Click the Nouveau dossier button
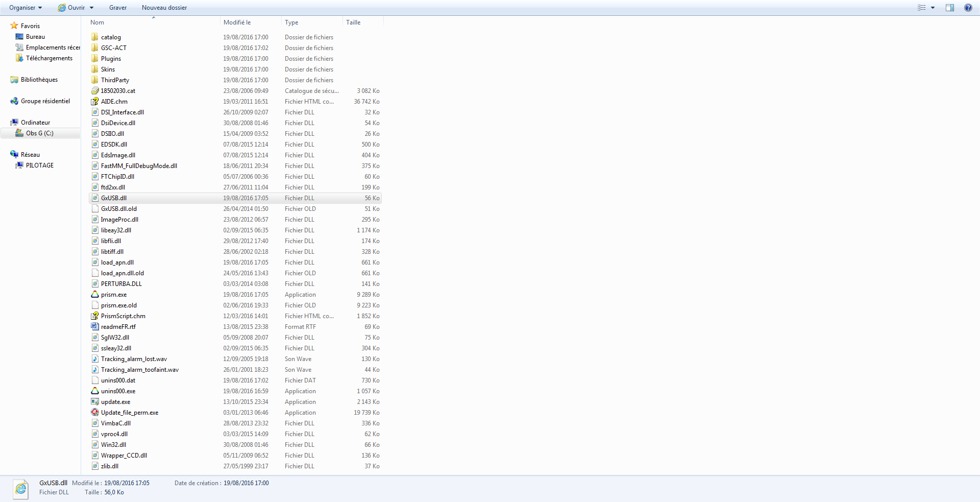Image resolution: width=980 pixels, height=502 pixels. pyautogui.click(x=164, y=8)
